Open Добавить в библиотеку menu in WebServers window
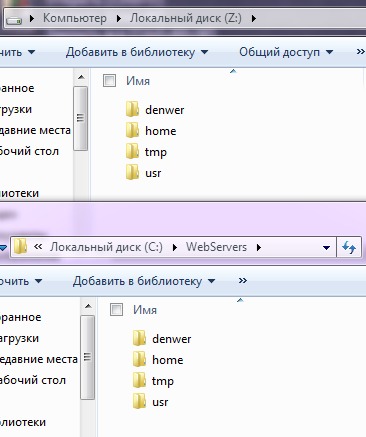This screenshot has width=366, height=437. (144, 281)
